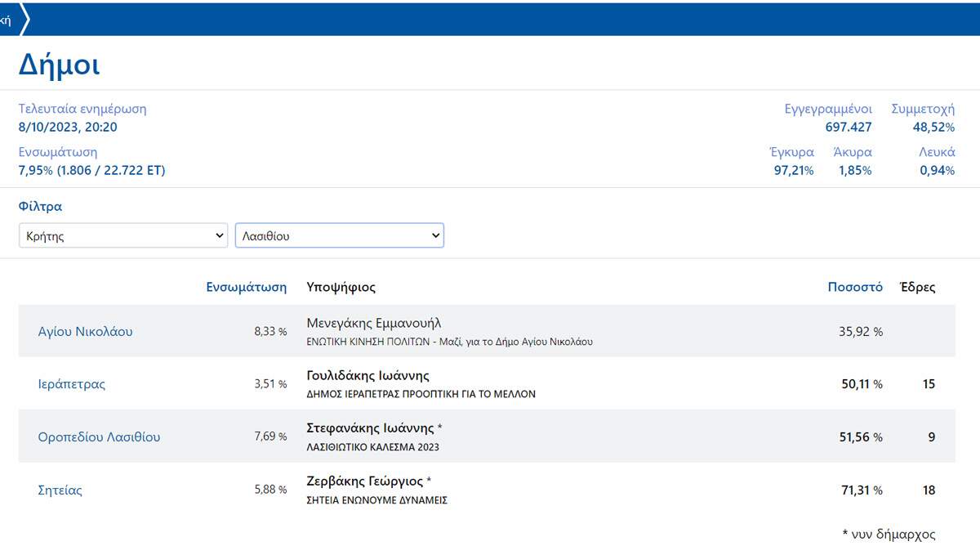Viewport: 980px width, 546px height.
Task: Click the Εγγεγραμμένοι 697.427 statistic
Action: [828, 118]
